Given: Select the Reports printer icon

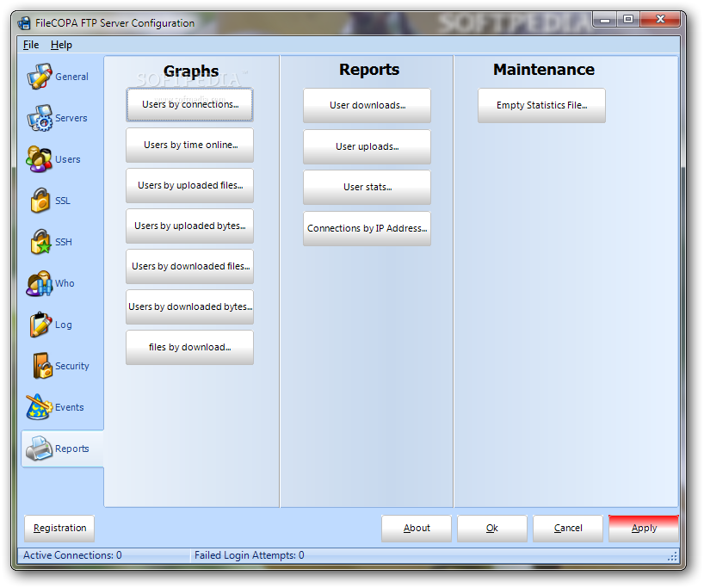Looking at the screenshot, I should pyautogui.click(x=39, y=449).
